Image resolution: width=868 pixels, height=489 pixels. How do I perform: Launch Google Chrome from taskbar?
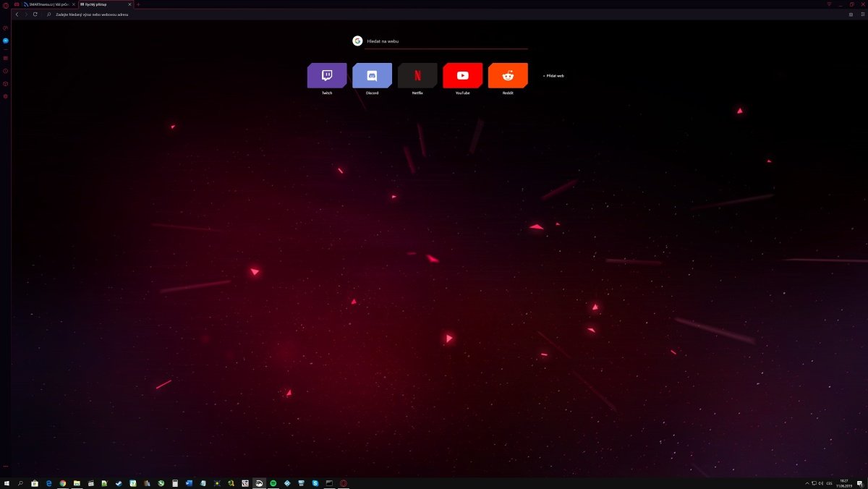[x=63, y=482]
